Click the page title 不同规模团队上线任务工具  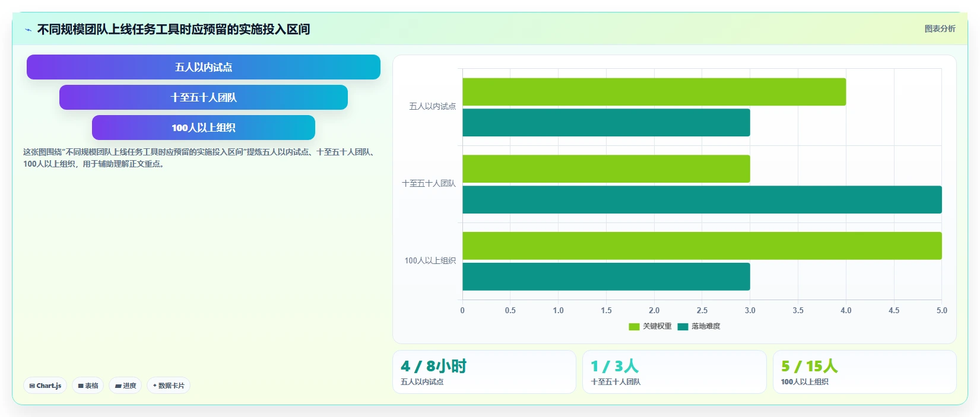173,30
